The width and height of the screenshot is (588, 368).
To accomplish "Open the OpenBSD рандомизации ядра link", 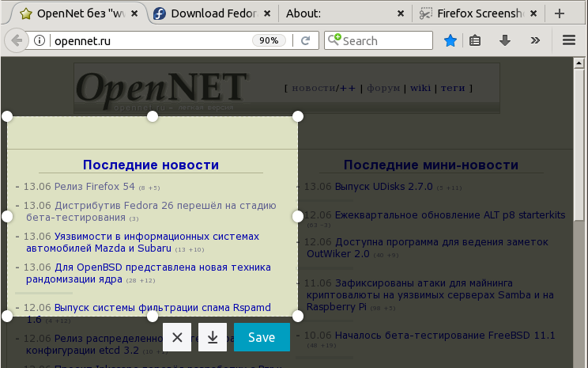I will pos(149,273).
